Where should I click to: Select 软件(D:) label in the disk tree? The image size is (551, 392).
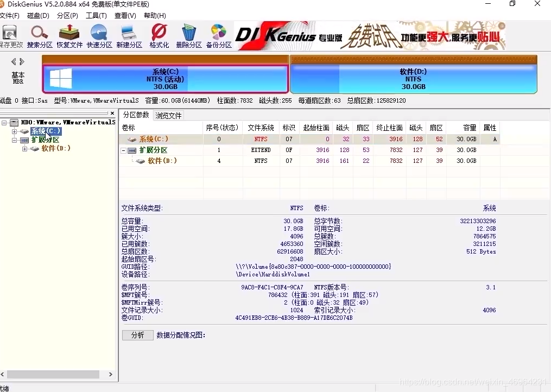point(55,149)
